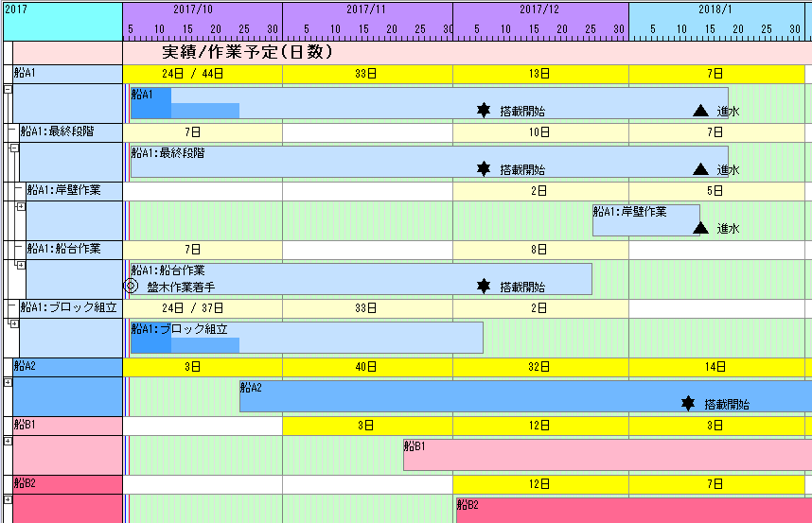Click the 進水 triangle milestone in 船A1 bar
The height and width of the screenshot is (523, 812).
[700, 111]
